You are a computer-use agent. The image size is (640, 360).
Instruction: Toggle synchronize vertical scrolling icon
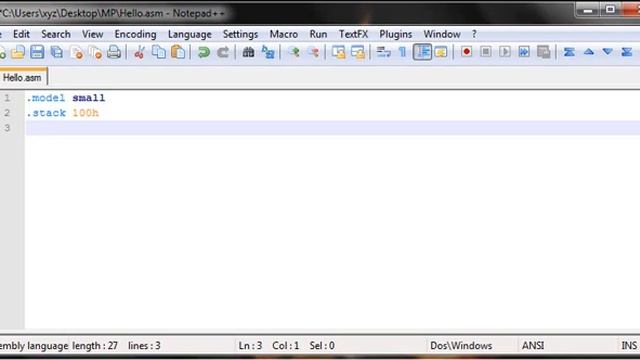point(338,52)
